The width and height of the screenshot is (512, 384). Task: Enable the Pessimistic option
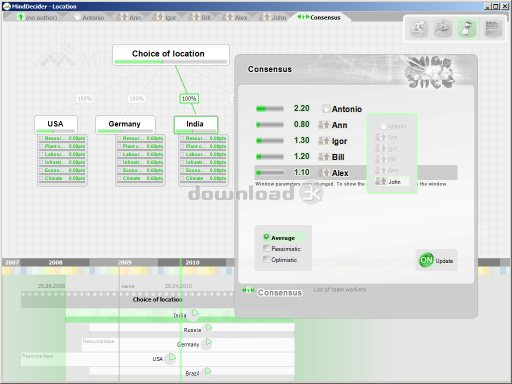pos(266,248)
